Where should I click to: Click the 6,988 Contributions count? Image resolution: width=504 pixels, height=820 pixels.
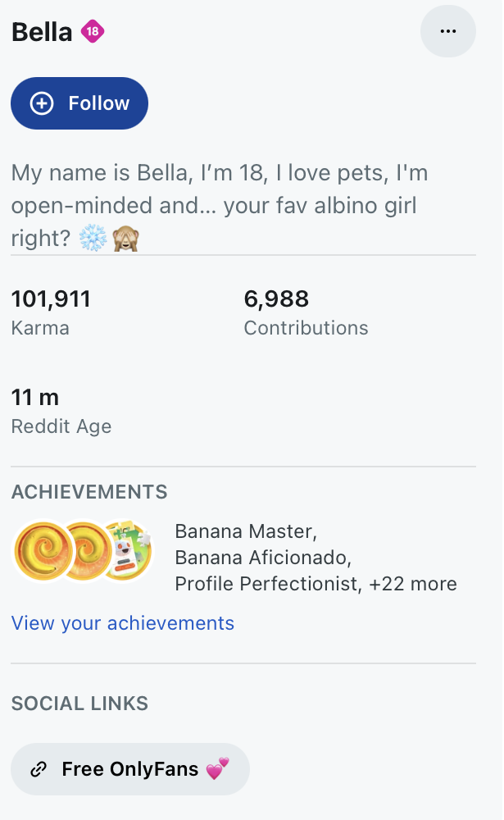coord(276,299)
